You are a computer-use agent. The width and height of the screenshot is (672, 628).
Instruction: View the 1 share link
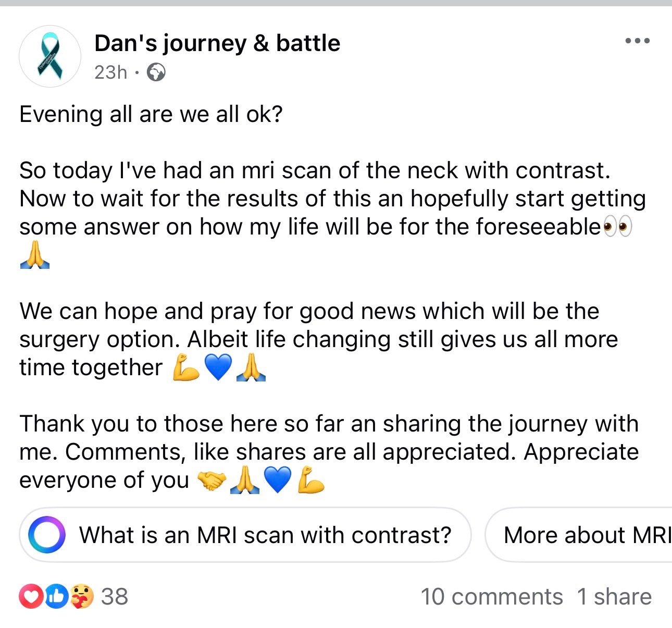pyautogui.click(x=614, y=597)
